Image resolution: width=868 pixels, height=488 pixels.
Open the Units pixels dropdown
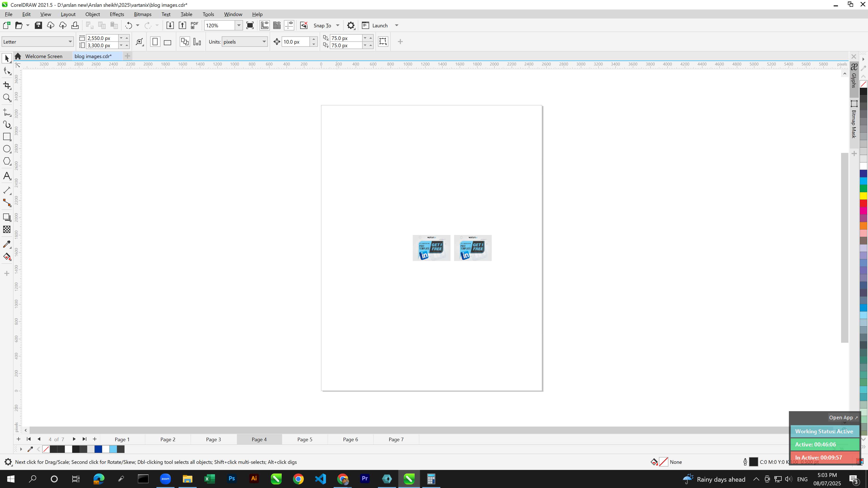pos(264,42)
